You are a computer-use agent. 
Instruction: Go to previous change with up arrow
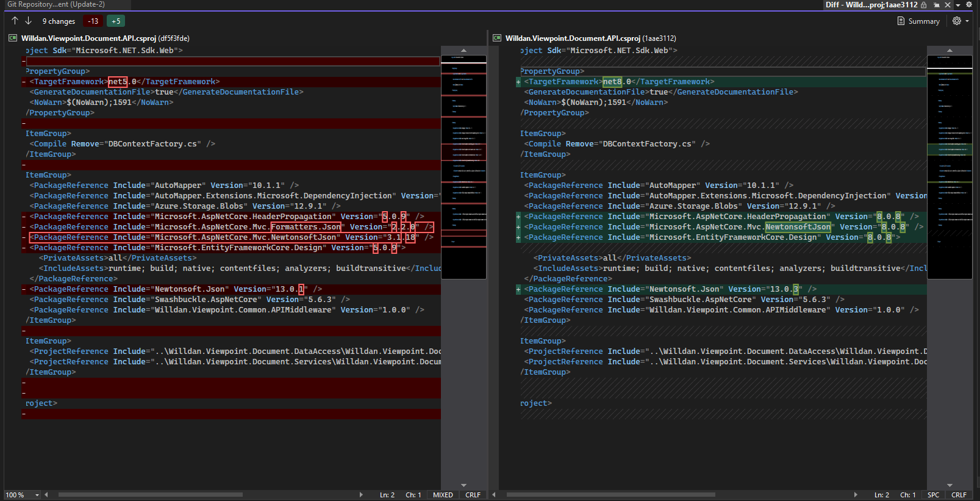(x=15, y=21)
